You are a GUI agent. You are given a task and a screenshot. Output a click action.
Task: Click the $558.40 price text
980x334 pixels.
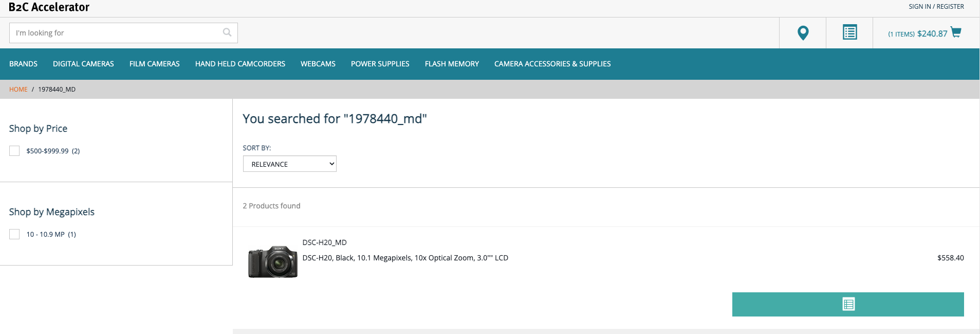point(950,258)
